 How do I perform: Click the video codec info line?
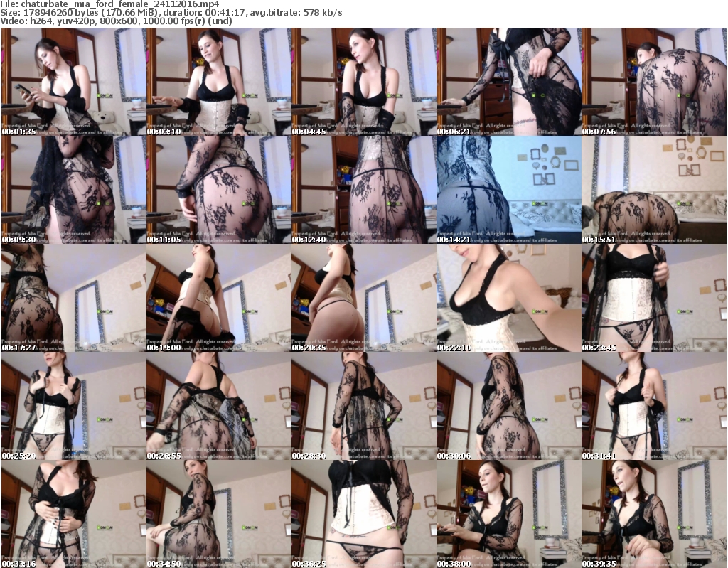point(116,21)
